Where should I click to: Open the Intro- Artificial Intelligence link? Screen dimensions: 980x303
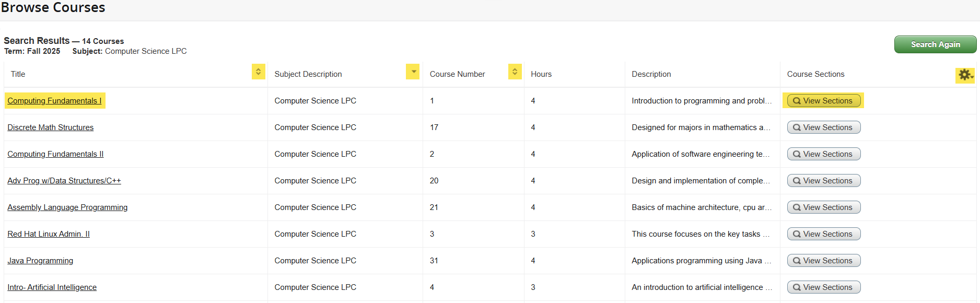coord(52,287)
